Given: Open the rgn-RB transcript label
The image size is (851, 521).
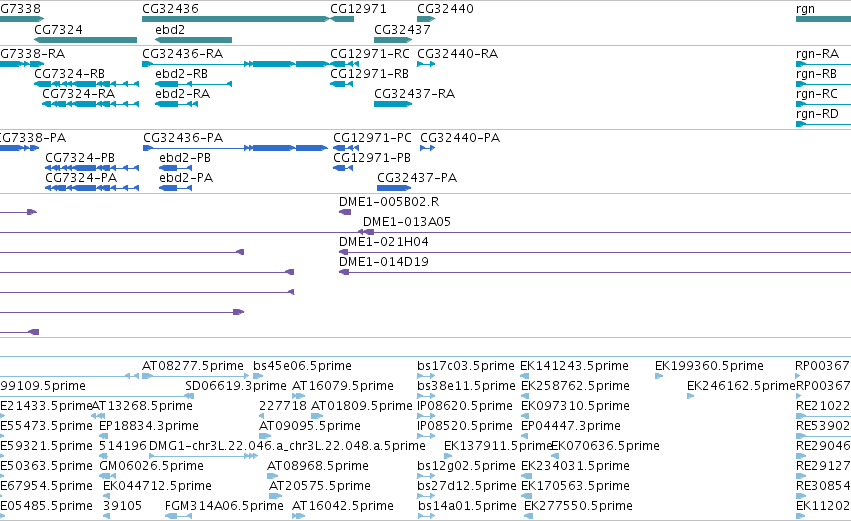Looking at the screenshot, I should (816, 74).
